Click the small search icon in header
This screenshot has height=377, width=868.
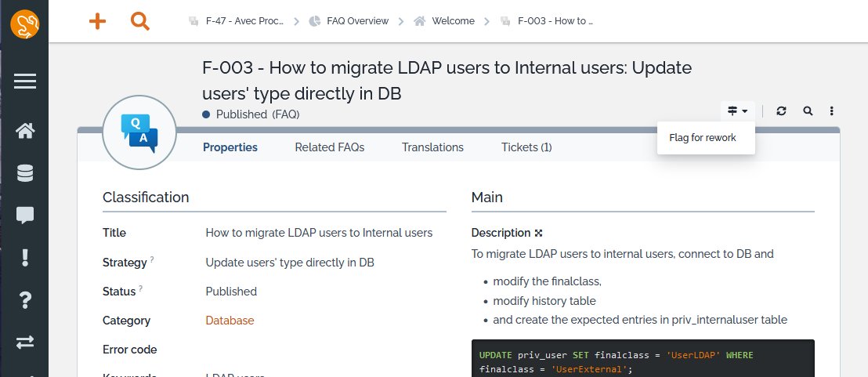(808, 111)
